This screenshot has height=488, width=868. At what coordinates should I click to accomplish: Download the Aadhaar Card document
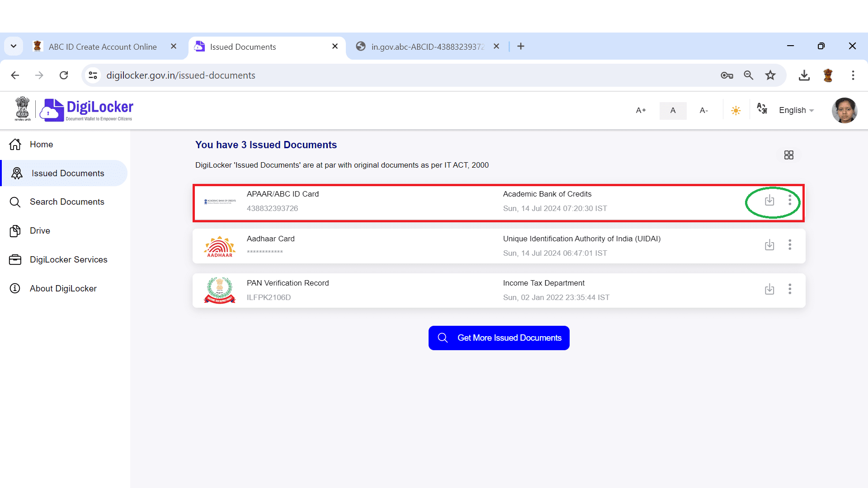[769, 245]
